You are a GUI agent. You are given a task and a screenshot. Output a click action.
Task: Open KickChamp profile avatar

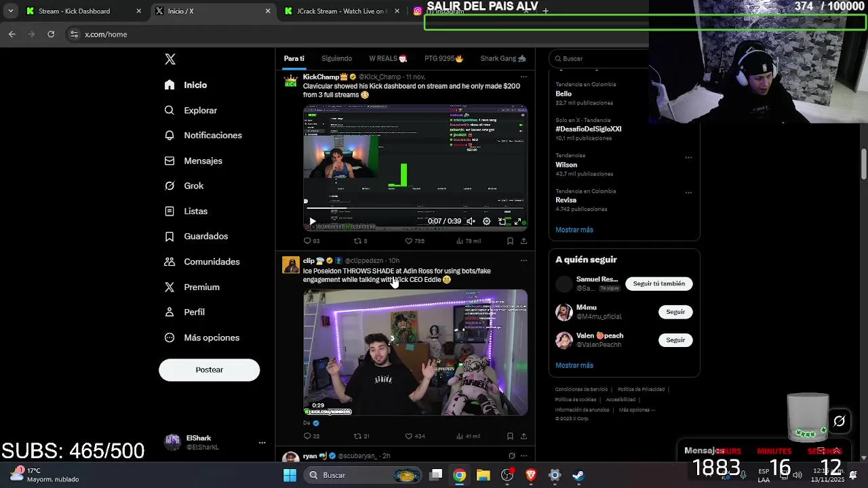tap(291, 81)
